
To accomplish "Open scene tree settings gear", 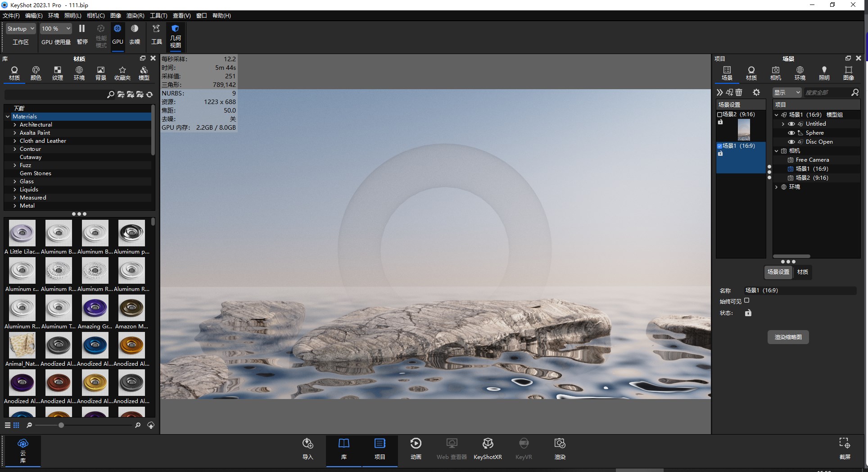I will [x=756, y=92].
